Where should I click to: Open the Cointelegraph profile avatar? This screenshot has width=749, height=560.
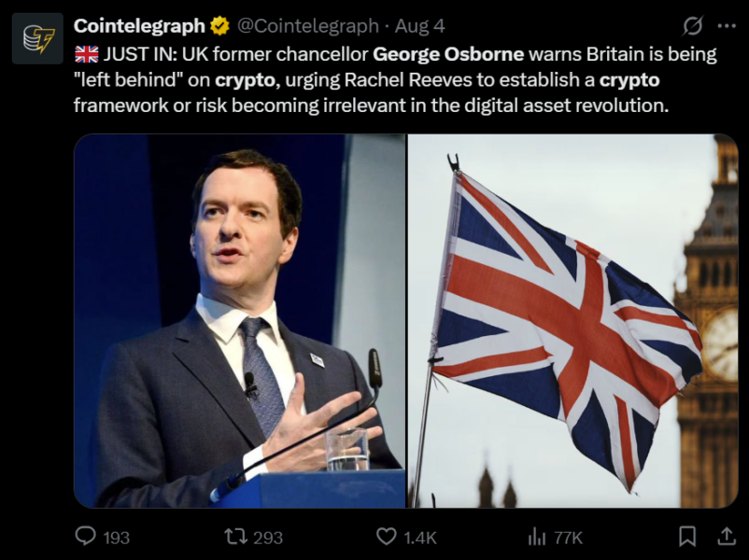37,38
